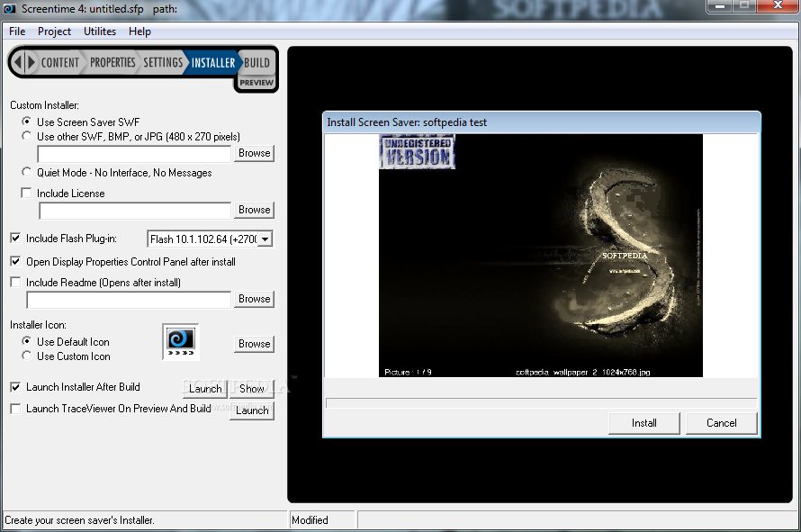Open the Project menu

pos(54,32)
